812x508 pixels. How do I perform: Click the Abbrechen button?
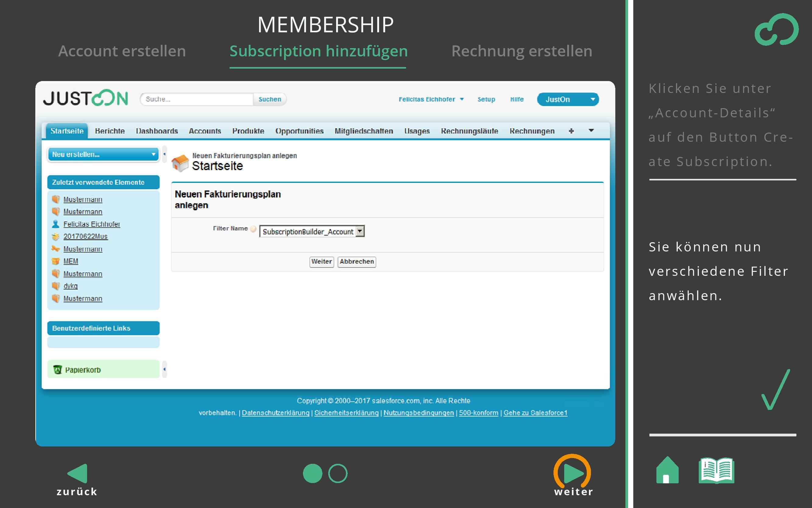(x=357, y=262)
